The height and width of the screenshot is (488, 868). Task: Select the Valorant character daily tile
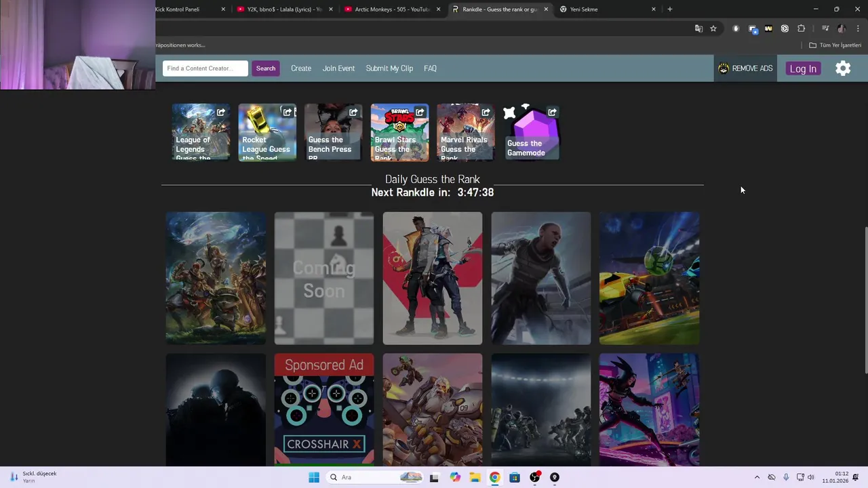[433, 278]
